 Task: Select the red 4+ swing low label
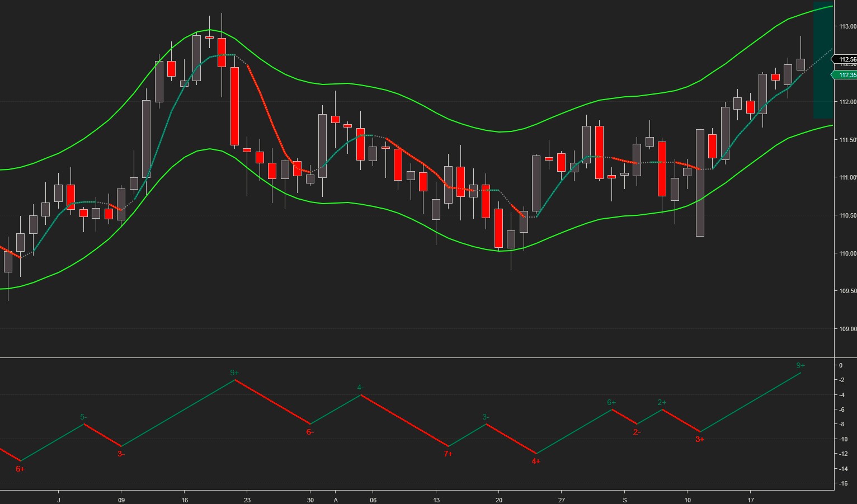(x=536, y=461)
